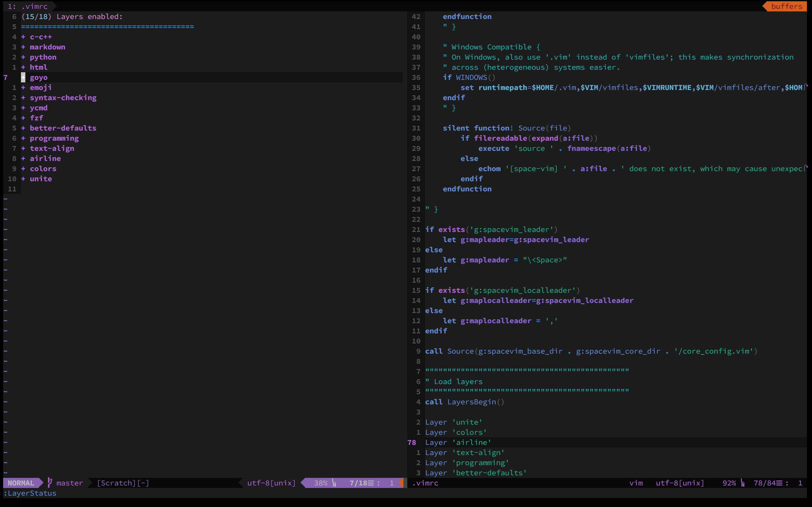812x507 pixels.
Task: Click the hamburger glyph after 78/84
Action: click(x=779, y=483)
